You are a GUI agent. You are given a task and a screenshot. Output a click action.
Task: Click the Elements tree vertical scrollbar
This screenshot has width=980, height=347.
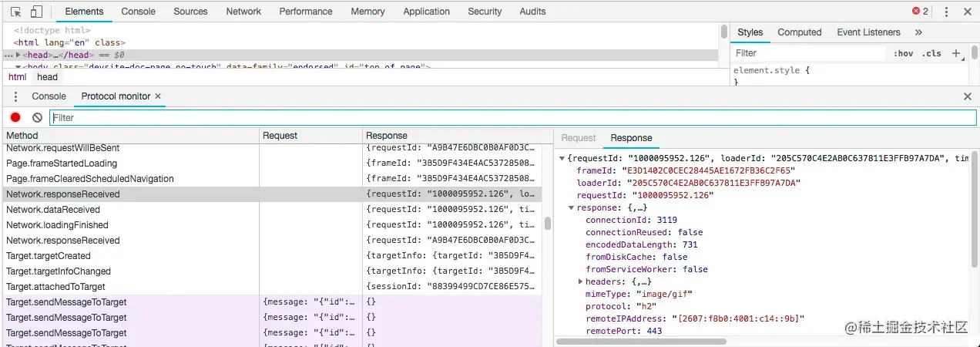point(724,32)
